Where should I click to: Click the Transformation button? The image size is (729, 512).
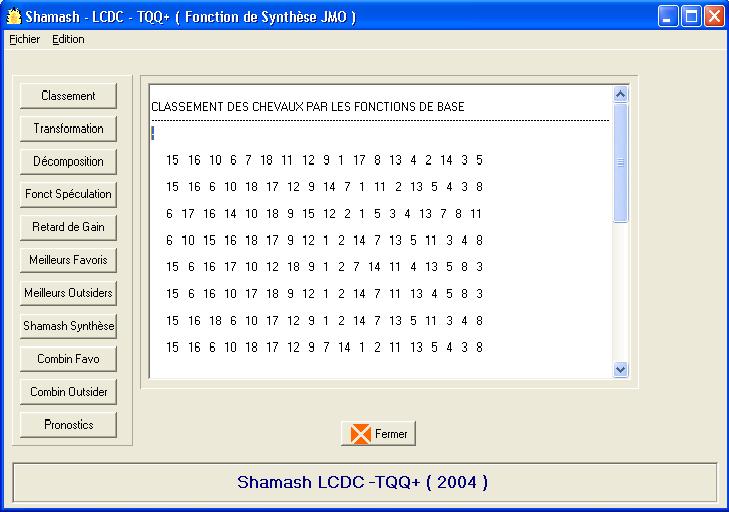[x=68, y=129]
